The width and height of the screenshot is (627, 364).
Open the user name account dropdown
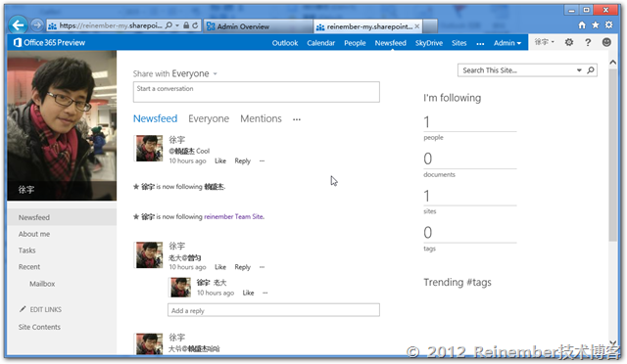click(545, 42)
